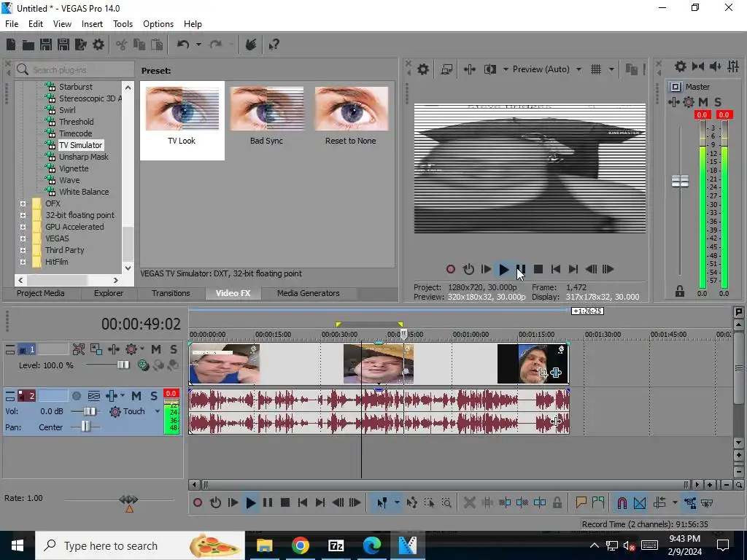
Task: Click Insert Marker icon in bottom toolbar
Action: [581, 502]
